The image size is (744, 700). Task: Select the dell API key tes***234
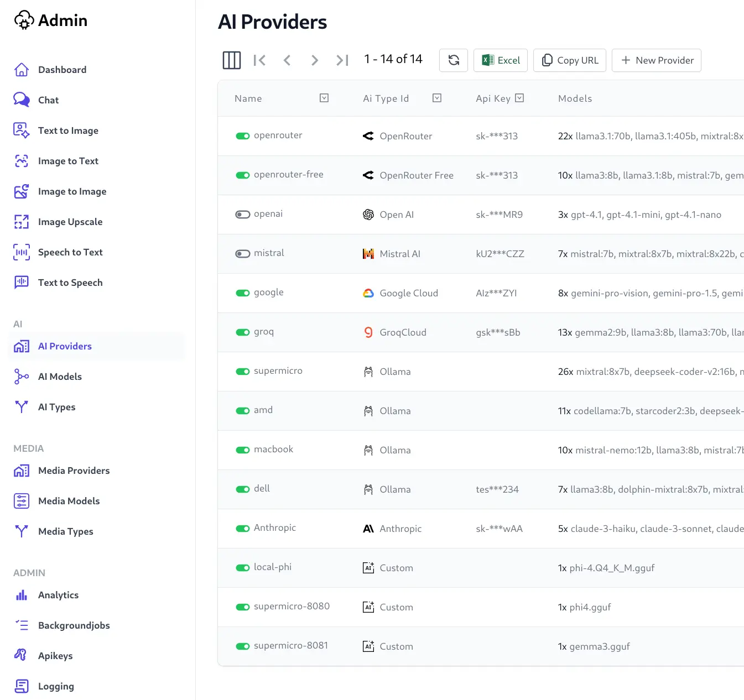497,489
